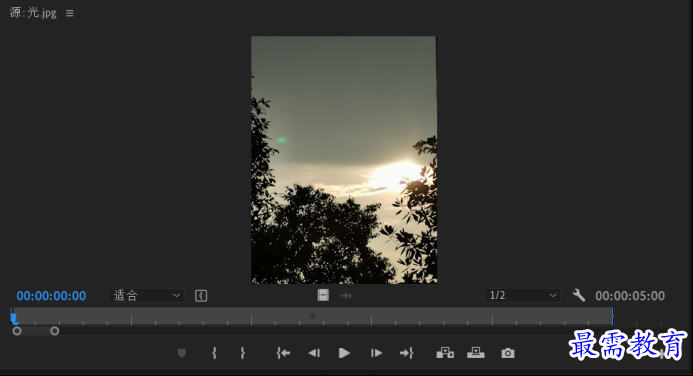Viewport: 693px width, 376px height.
Task: Step Back one frame
Action: 314,353
